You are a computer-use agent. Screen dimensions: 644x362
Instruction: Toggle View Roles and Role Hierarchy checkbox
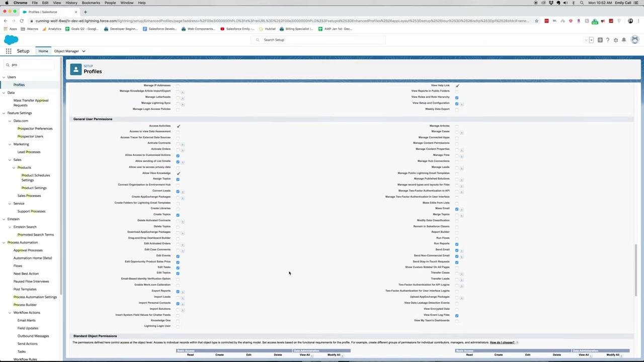[x=457, y=98]
